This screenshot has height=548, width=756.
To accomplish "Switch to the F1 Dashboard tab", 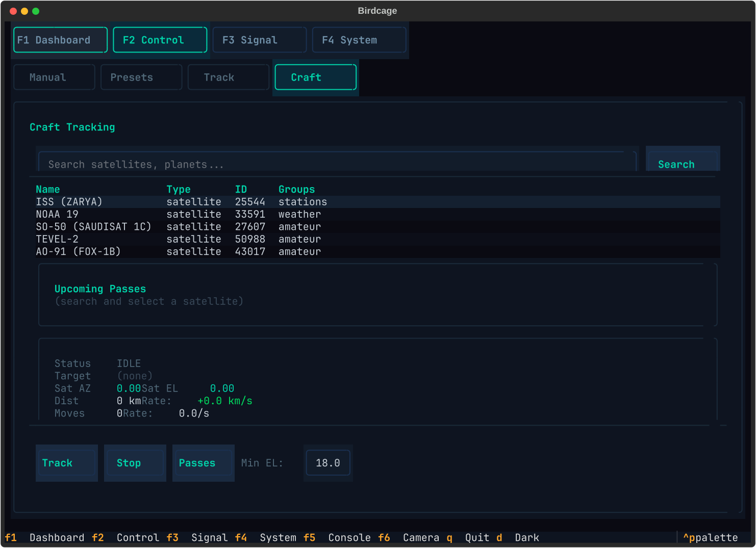I will click(60, 40).
